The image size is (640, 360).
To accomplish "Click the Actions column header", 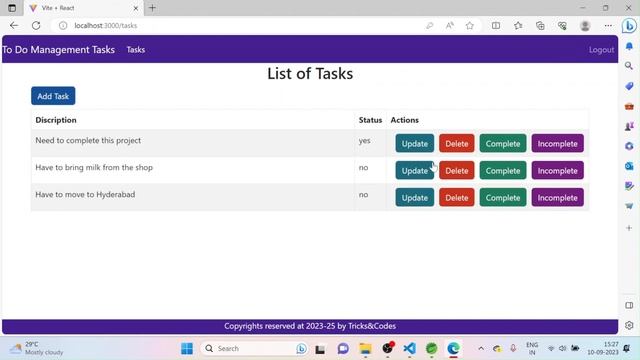I will (x=404, y=120).
